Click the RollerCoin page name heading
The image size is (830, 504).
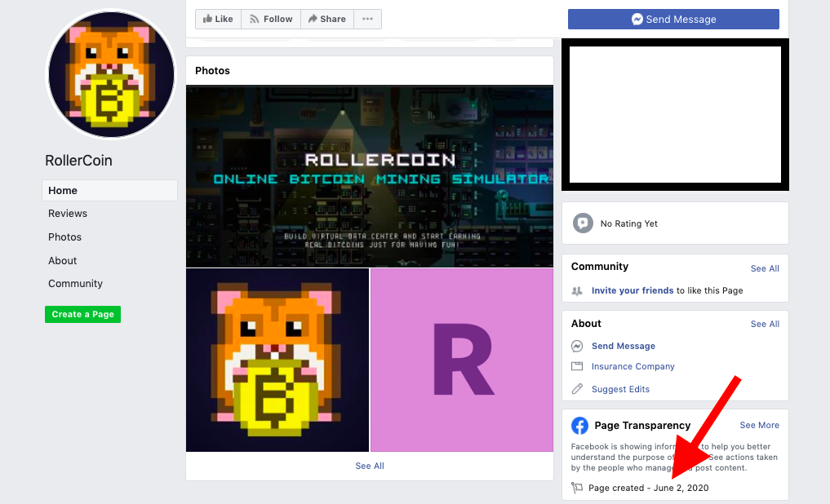(78, 160)
